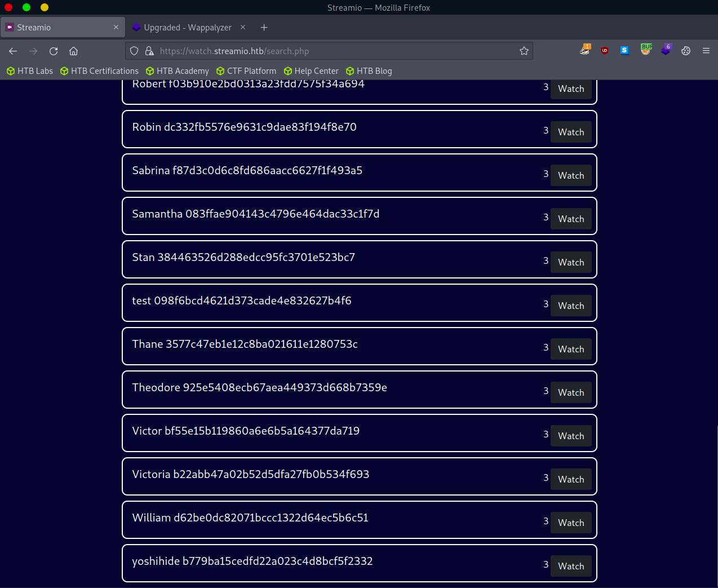Screen dimensions: 718x588
Task: Click Watch on the Robert row
Action: tap(571, 89)
